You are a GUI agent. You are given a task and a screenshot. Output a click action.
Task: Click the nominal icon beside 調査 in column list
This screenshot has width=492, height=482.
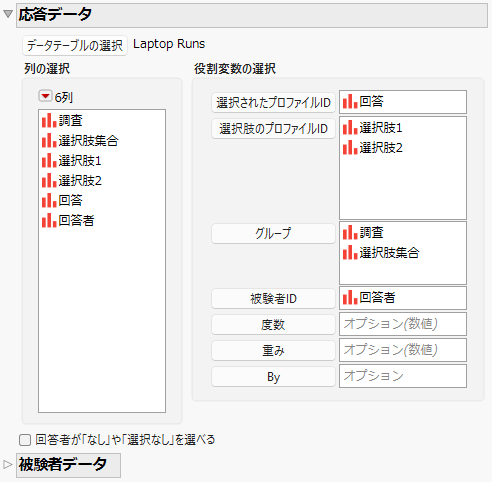[x=49, y=120]
